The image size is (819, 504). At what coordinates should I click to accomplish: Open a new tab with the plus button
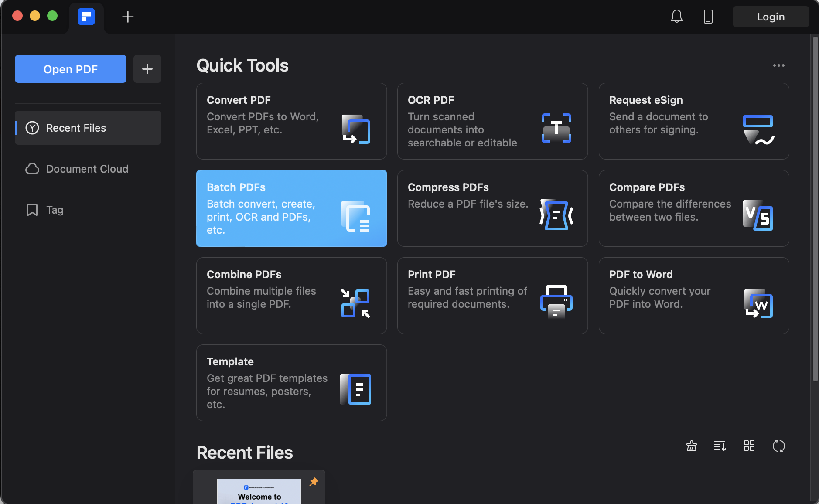tap(127, 17)
